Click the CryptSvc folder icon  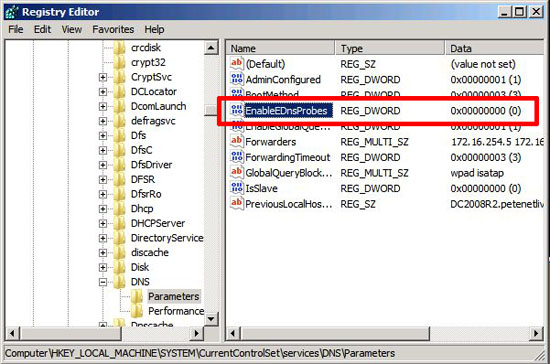click(119, 77)
